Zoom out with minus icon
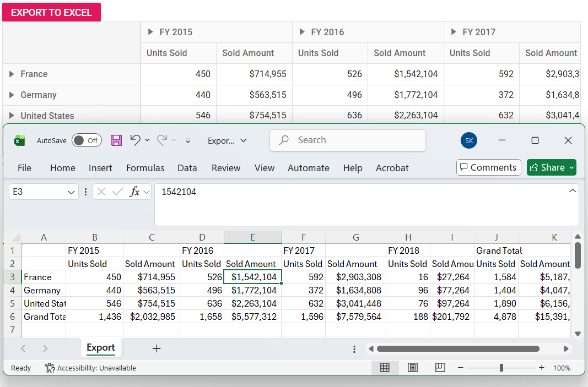 (461, 368)
